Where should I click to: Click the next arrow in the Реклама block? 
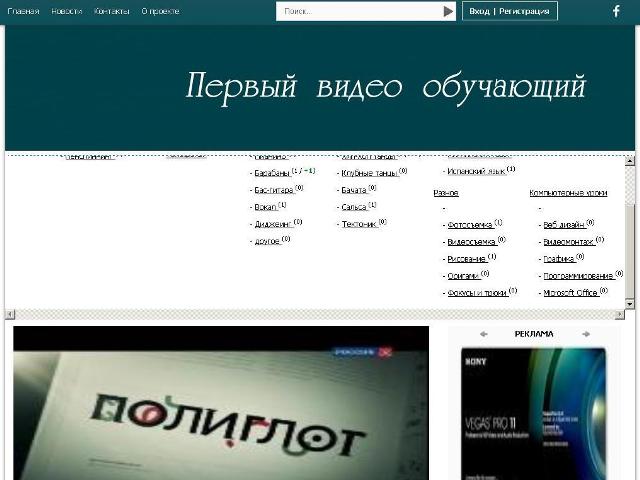[586, 334]
